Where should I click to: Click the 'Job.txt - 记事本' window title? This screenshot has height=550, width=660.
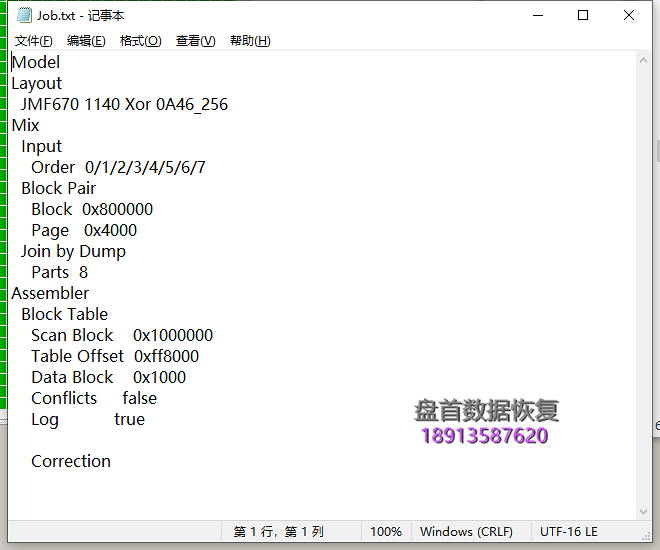click(80, 16)
